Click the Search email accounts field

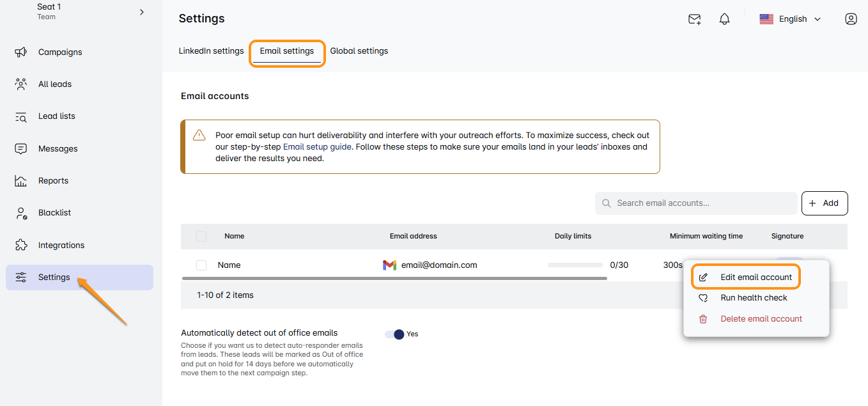coord(696,203)
